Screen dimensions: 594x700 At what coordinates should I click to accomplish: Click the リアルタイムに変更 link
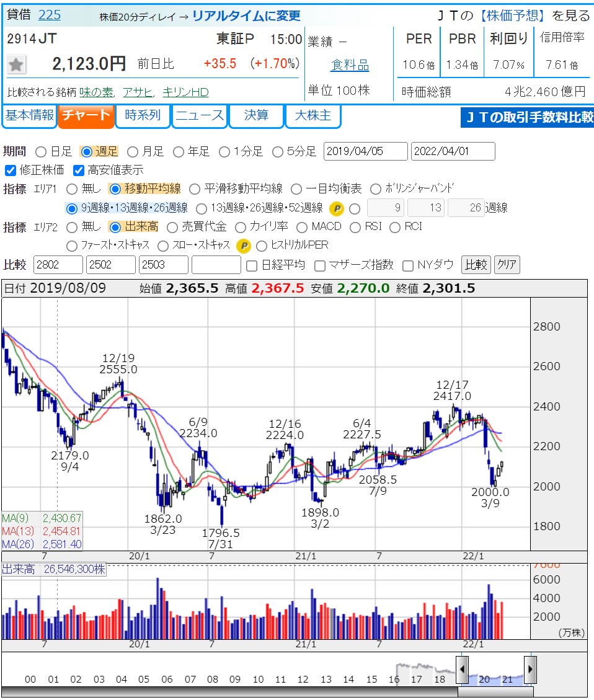coord(246,16)
